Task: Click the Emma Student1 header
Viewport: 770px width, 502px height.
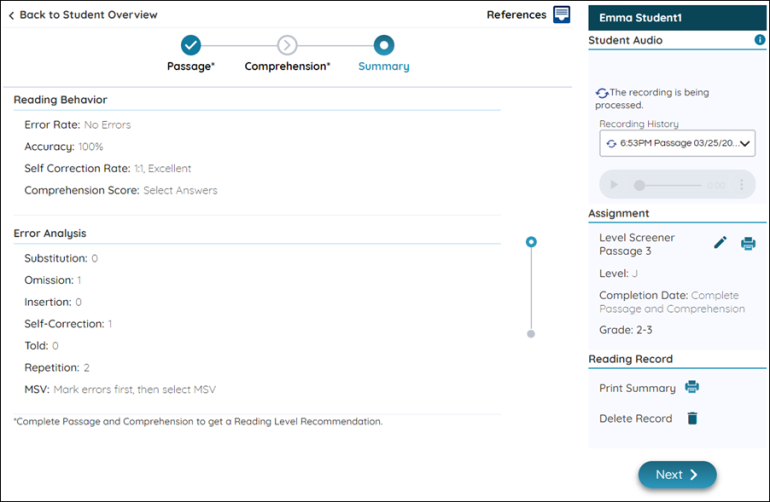Action: point(677,18)
